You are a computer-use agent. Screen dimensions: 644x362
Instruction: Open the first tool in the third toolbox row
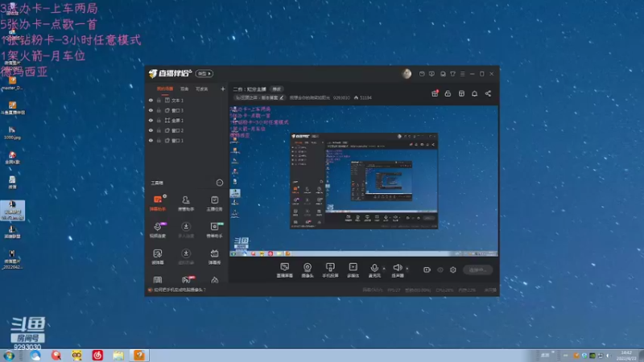158,257
